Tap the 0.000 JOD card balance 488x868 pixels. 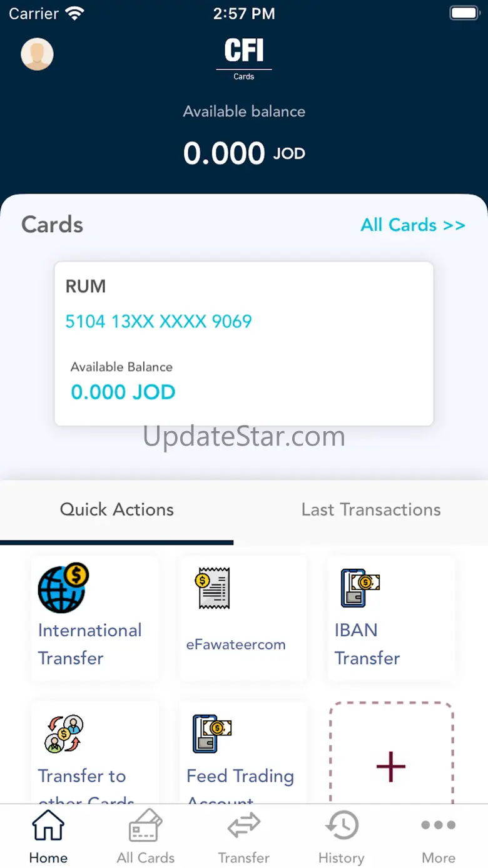click(x=123, y=392)
